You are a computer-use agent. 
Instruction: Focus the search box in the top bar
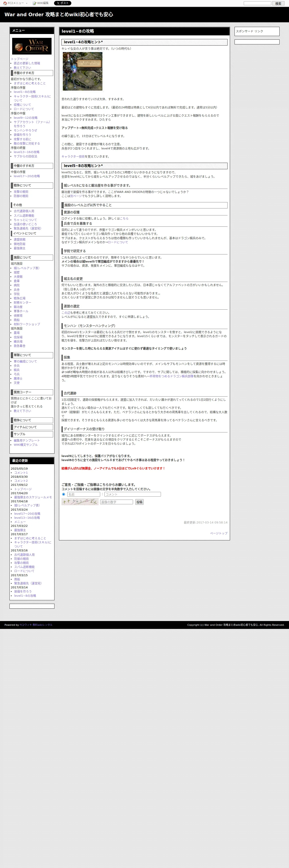257,3
